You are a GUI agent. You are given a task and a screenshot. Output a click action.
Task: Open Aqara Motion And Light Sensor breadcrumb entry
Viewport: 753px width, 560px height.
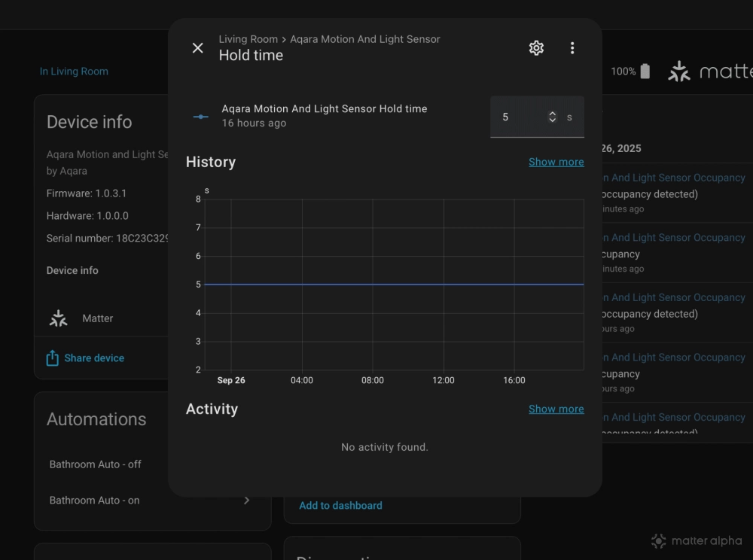tap(365, 38)
